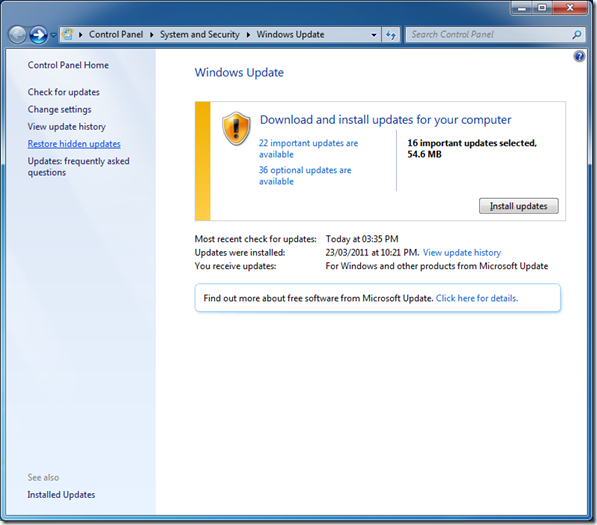597x525 pixels.
Task: Click View update history beside install date
Action: click(462, 253)
